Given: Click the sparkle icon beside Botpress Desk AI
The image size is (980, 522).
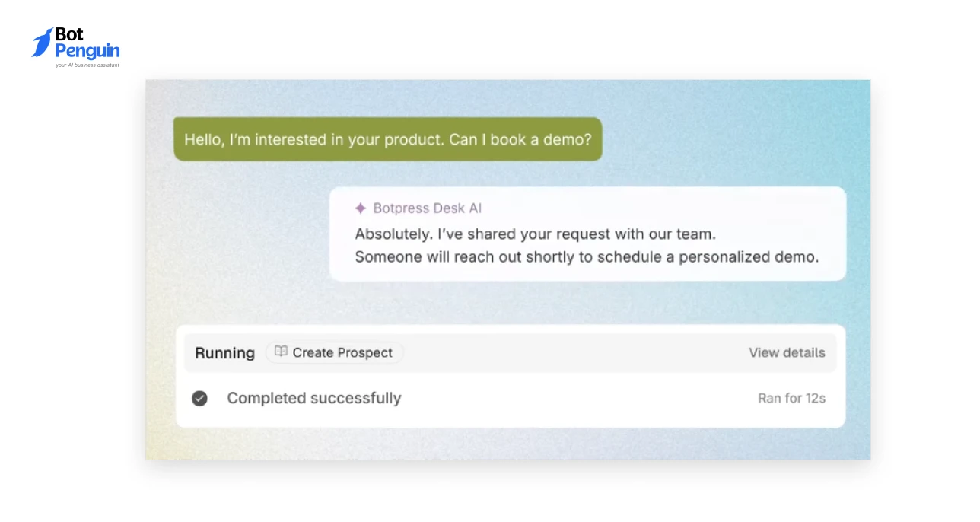Looking at the screenshot, I should (361, 208).
